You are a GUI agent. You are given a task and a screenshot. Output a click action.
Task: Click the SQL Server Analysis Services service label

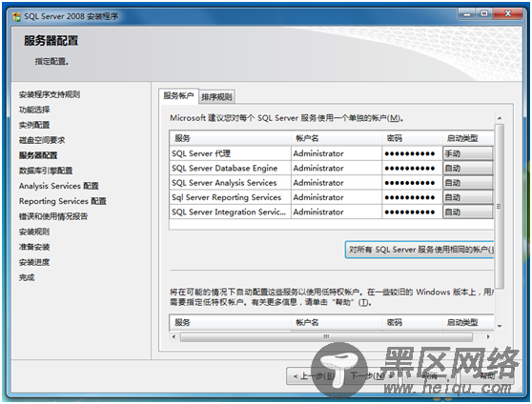(224, 183)
